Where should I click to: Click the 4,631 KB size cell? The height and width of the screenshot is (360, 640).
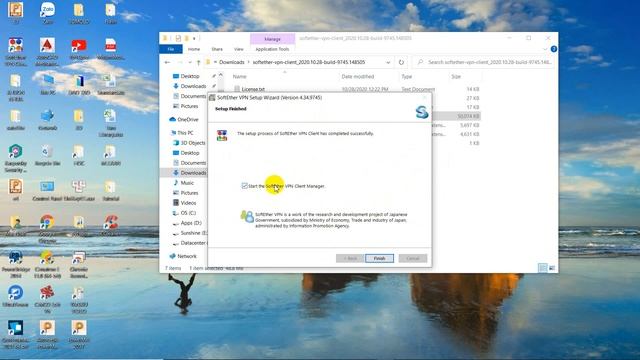(469, 134)
